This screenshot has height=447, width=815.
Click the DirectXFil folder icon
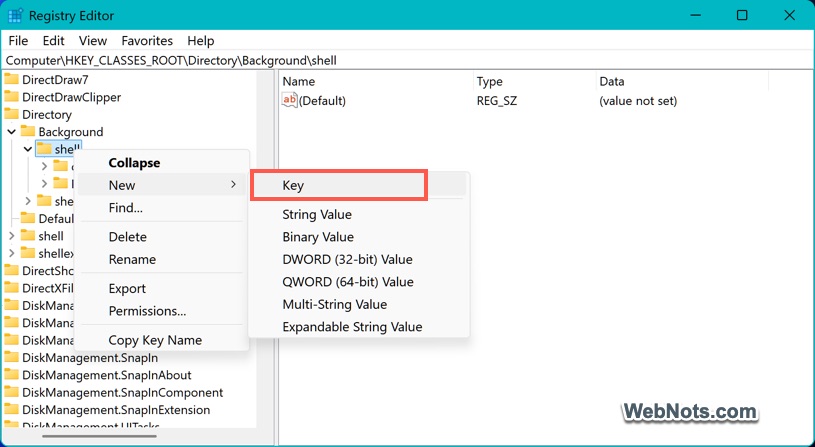coord(11,288)
